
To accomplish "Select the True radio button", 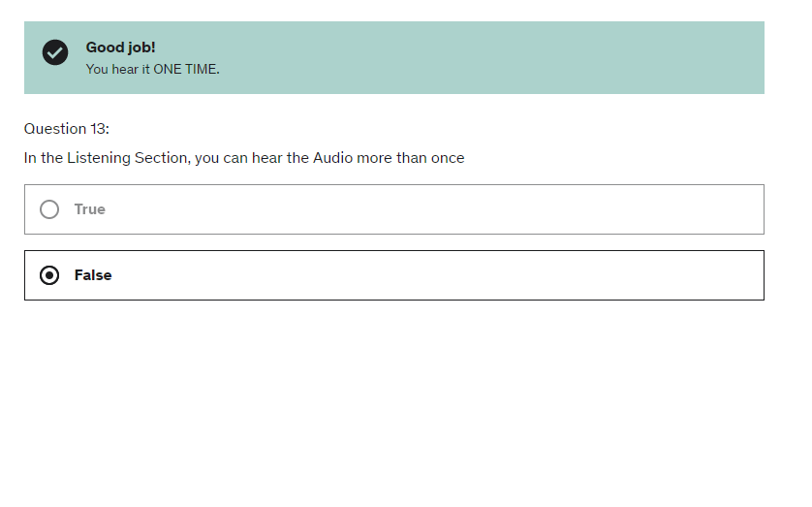I will coord(49,209).
